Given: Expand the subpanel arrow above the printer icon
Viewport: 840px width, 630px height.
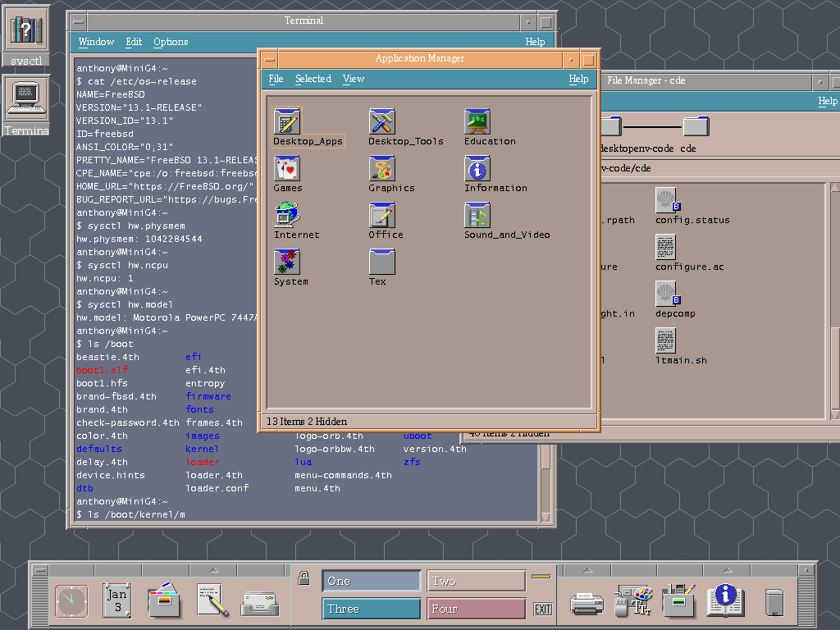Looking at the screenshot, I should pyautogui.click(x=587, y=569).
